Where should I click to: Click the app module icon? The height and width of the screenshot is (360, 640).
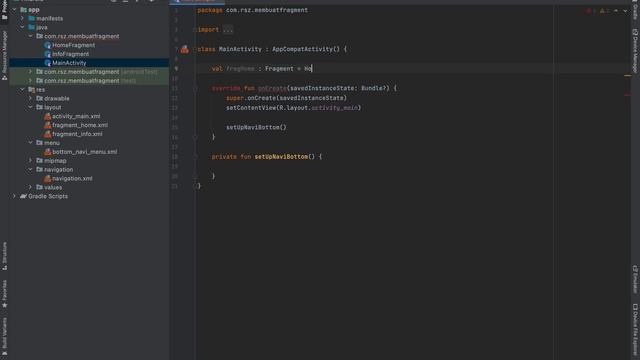(x=23, y=9)
